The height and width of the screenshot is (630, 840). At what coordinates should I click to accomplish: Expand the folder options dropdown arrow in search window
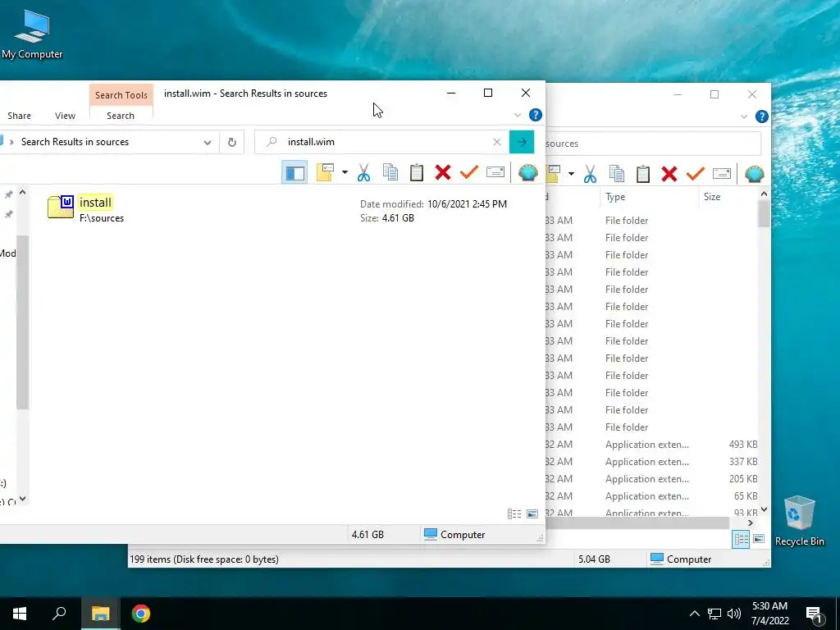coord(345,172)
